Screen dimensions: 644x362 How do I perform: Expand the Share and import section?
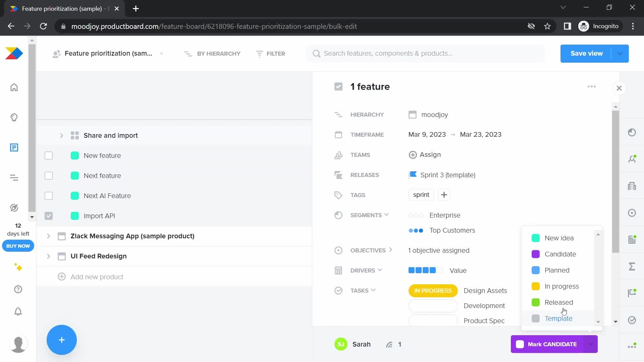(x=61, y=135)
